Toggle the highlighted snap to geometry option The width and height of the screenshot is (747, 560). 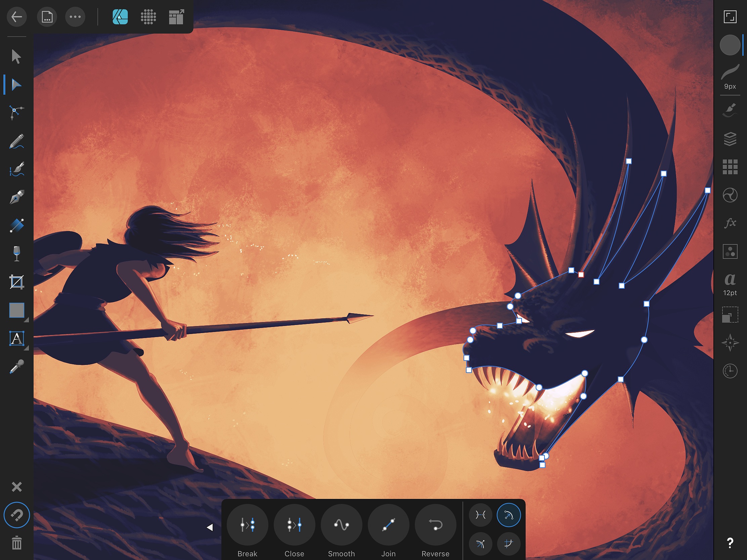pos(509,515)
